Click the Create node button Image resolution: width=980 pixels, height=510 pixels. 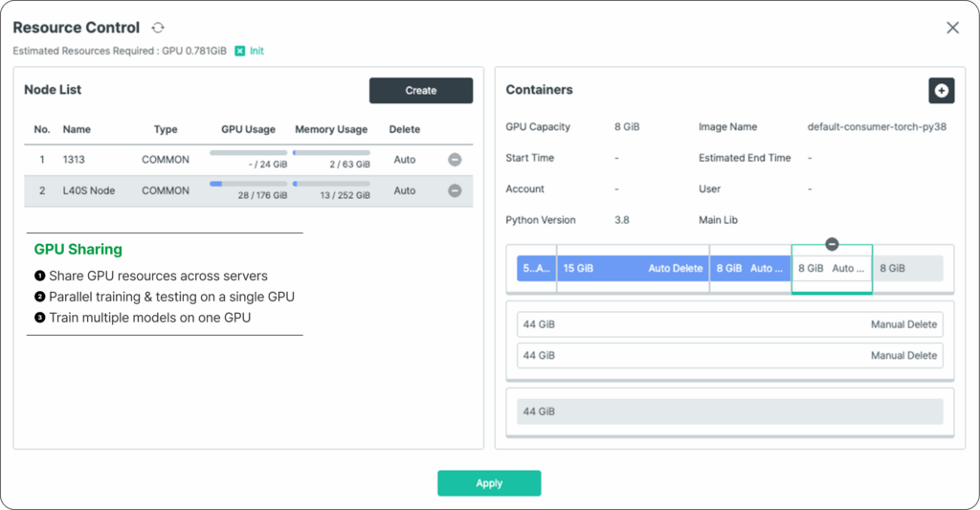tap(421, 91)
